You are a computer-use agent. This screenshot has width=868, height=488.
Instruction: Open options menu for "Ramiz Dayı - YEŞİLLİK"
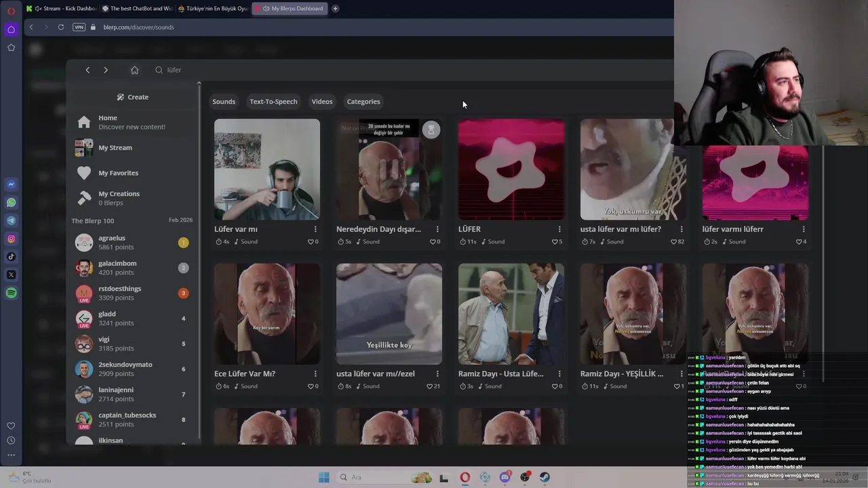(x=682, y=373)
